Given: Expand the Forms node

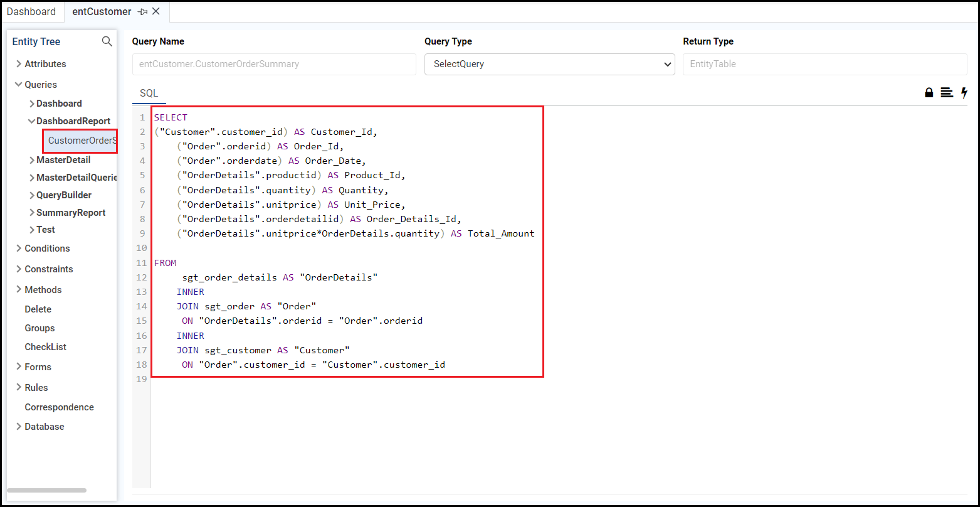Looking at the screenshot, I should (19, 366).
